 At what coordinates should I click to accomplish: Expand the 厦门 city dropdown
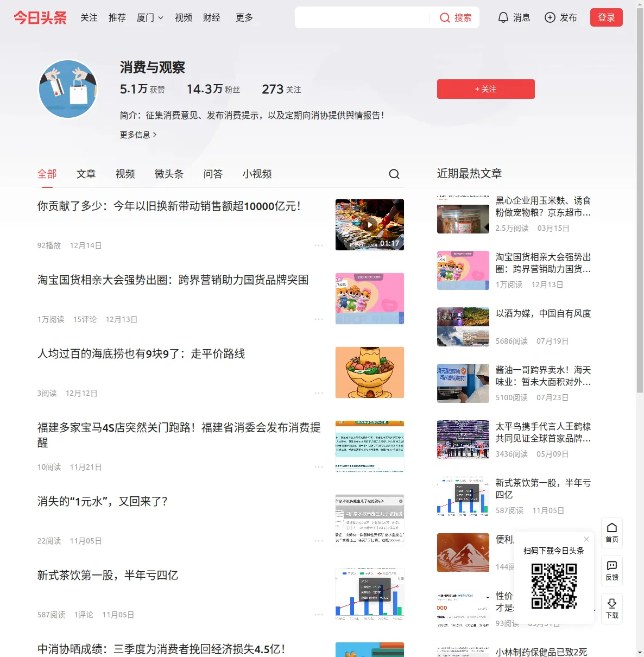tap(150, 18)
